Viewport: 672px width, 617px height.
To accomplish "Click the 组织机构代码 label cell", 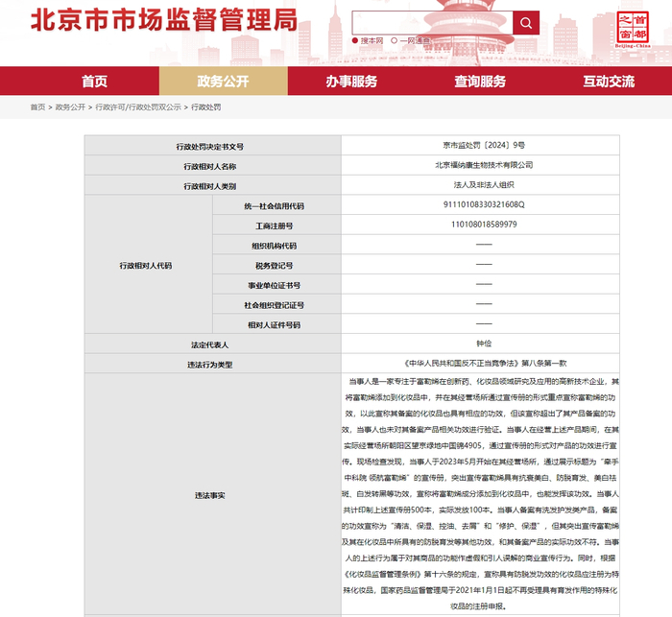I will (276, 245).
